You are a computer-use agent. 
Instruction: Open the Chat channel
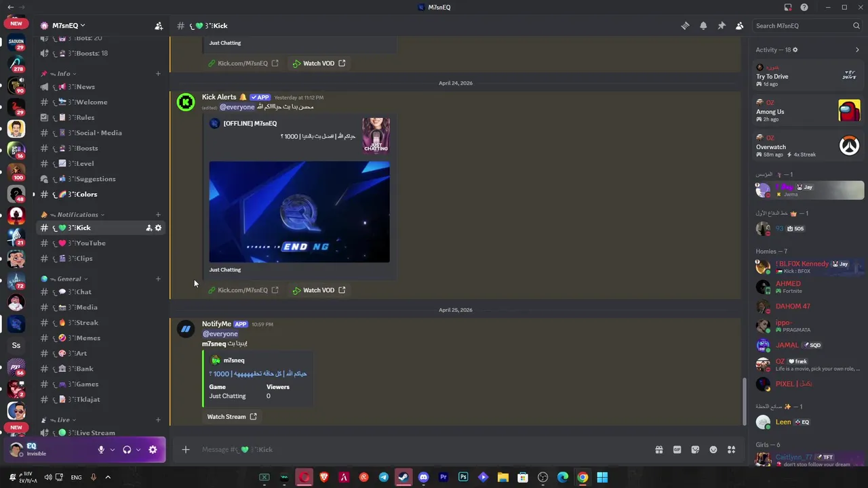pos(102,292)
